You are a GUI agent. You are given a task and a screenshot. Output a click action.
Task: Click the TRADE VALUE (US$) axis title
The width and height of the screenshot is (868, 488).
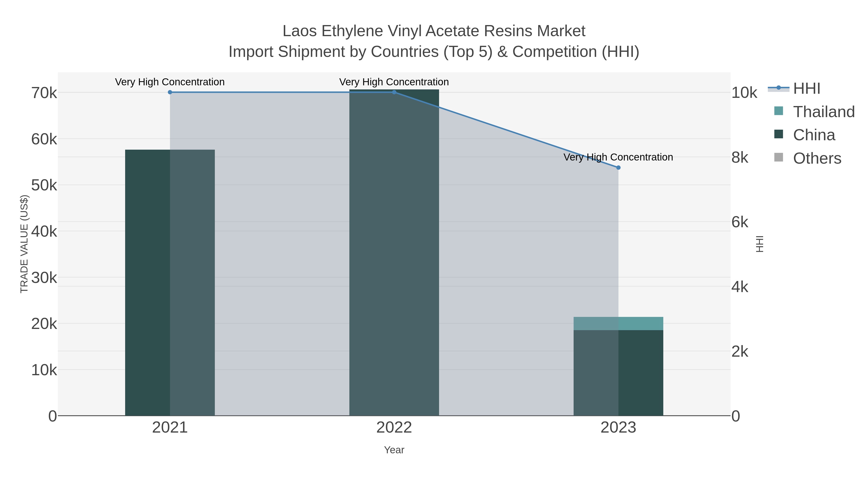tap(24, 244)
